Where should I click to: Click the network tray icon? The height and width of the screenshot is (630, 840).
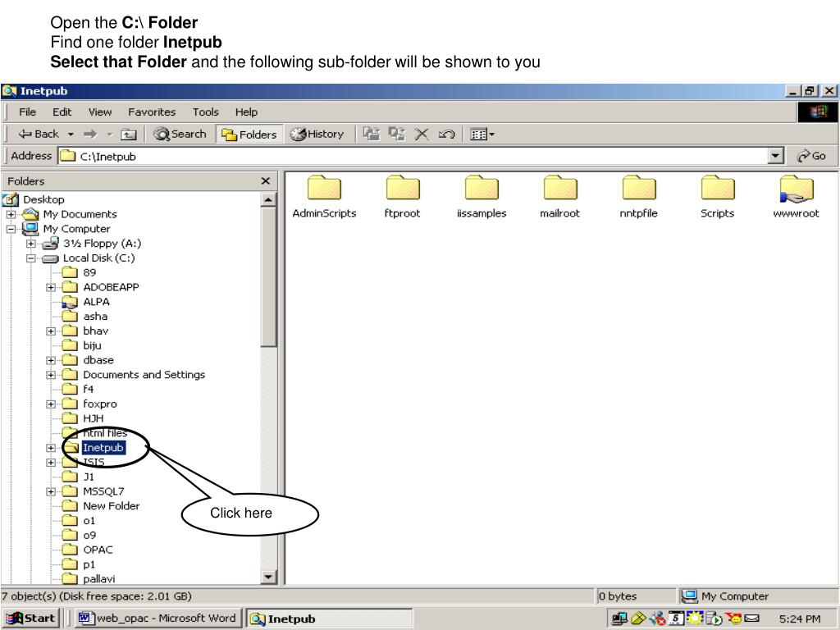[x=619, y=619]
